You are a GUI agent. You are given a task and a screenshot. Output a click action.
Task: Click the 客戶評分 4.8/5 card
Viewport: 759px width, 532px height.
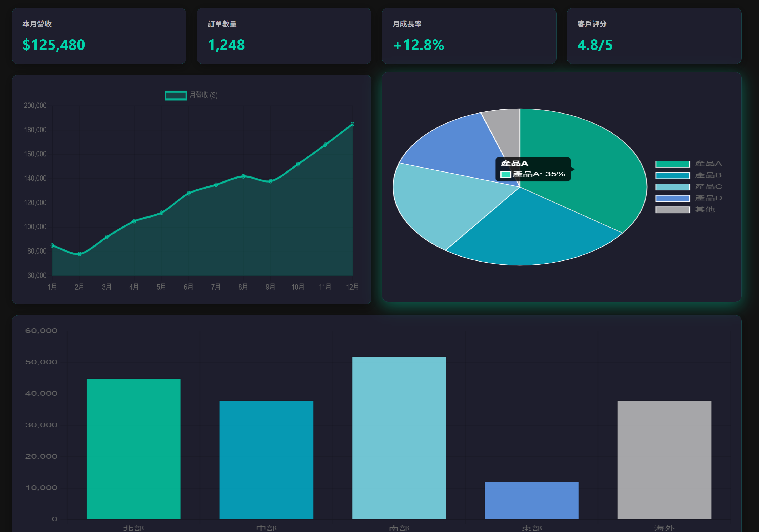(x=653, y=36)
